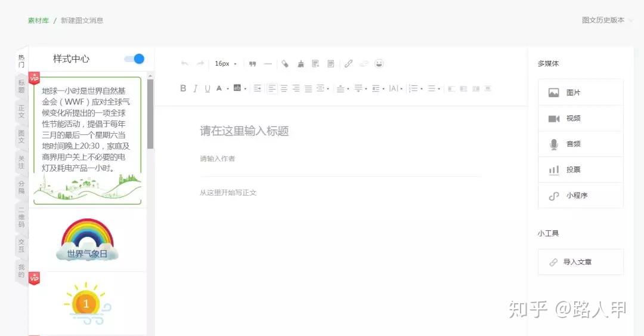The width and height of the screenshot is (644, 336).
Task: Insert an image from 图片
Action: tap(581, 93)
